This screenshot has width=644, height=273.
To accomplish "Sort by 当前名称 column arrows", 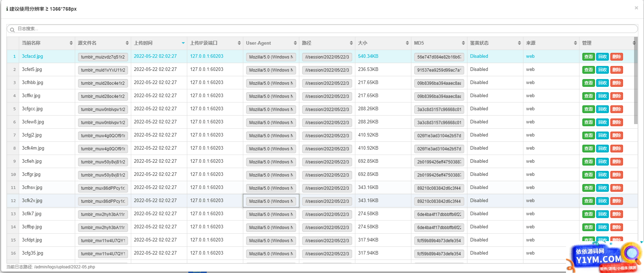I will tap(71, 43).
